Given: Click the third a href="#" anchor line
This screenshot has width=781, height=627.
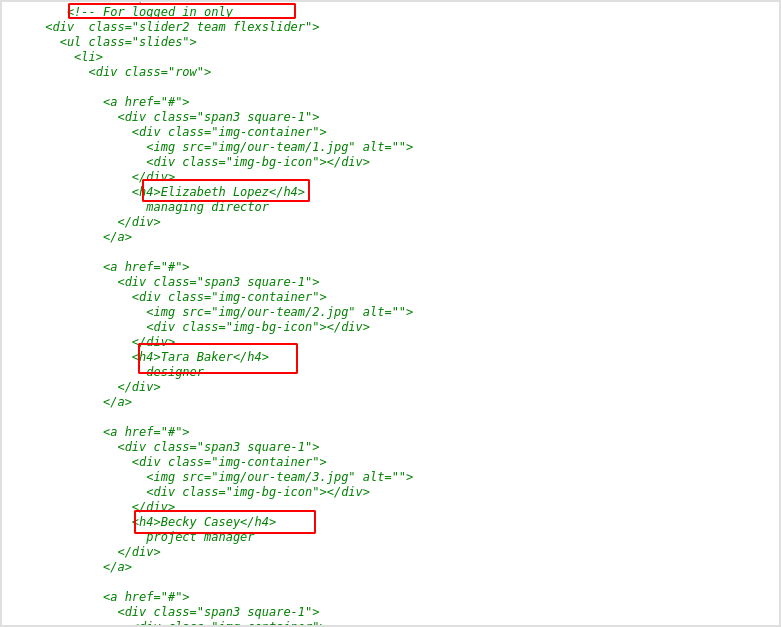Looking at the screenshot, I should [146, 431].
